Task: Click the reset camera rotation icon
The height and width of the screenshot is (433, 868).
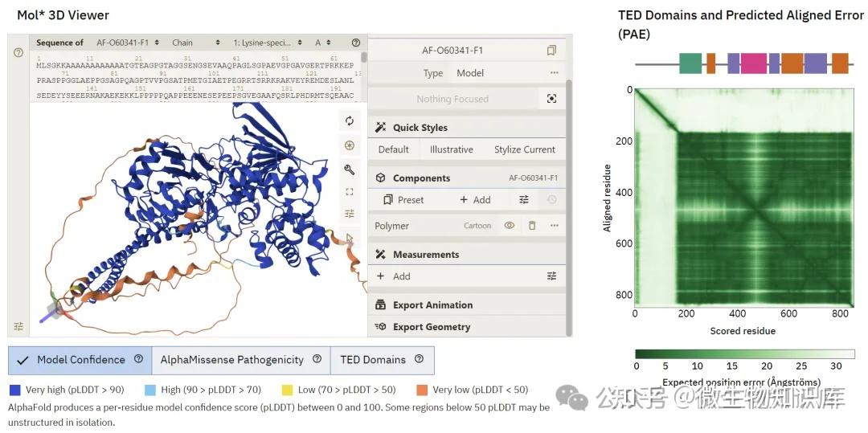Action: tap(350, 121)
